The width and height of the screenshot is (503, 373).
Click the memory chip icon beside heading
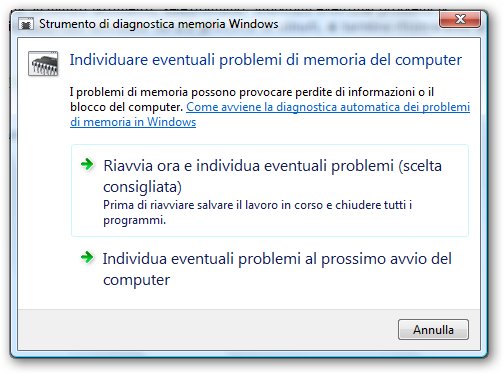[43, 63]
